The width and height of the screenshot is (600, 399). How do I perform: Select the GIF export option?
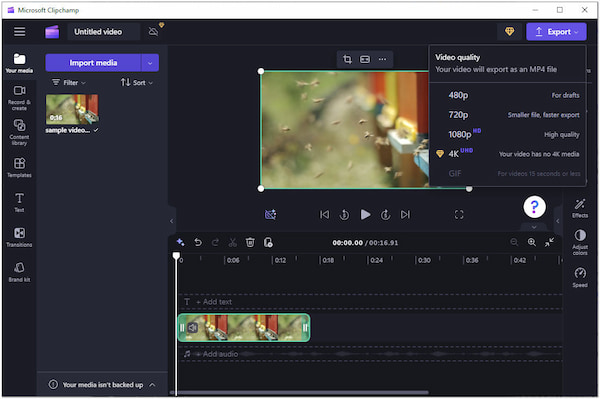(507, 173)
